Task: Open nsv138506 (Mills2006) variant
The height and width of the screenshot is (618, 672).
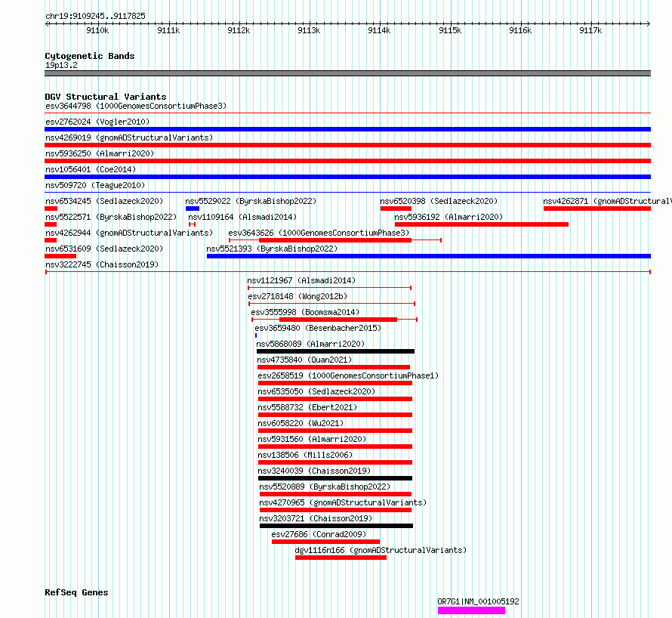Action: click(x=305, y=455)
